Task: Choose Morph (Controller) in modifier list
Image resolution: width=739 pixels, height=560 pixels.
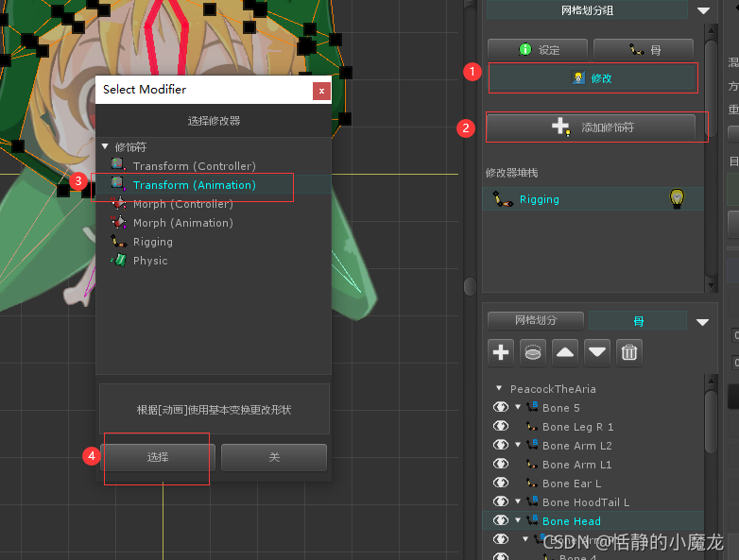Action: [183, 204]
